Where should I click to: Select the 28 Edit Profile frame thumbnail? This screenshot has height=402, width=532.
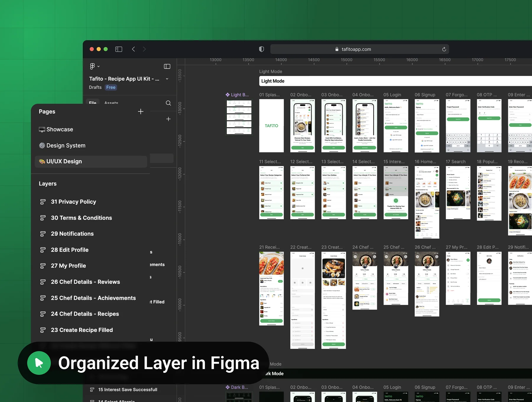click(x=489, y=278)
